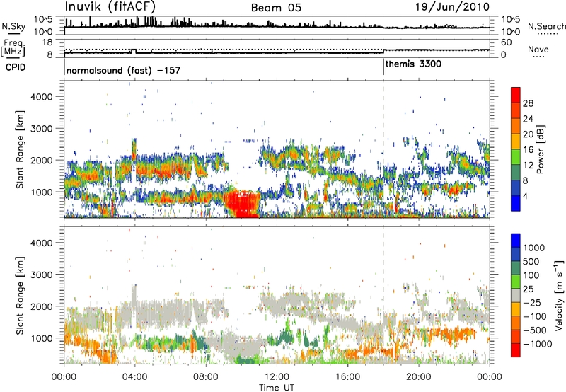Click the dashed CPID change line in power panel
566x392 pixels.
383,149
